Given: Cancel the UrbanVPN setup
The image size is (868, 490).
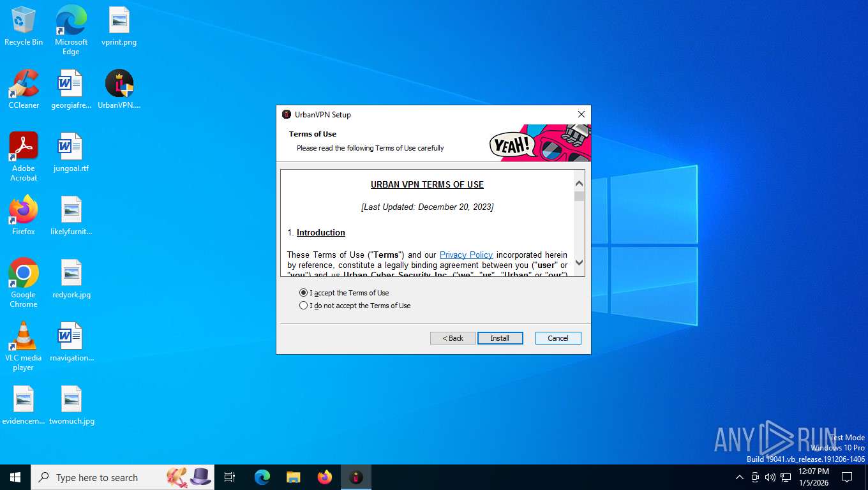Looking at the screenshot, I should pos(558,338).
